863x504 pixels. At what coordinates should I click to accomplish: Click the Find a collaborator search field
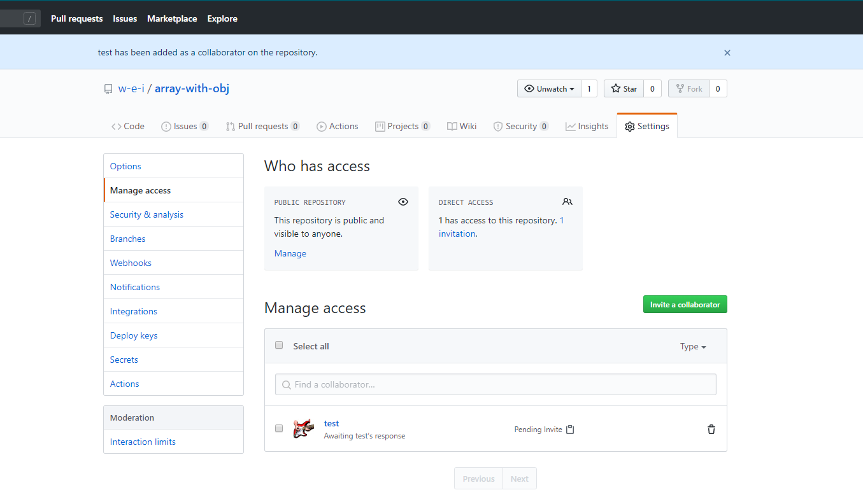pos(496,384)
